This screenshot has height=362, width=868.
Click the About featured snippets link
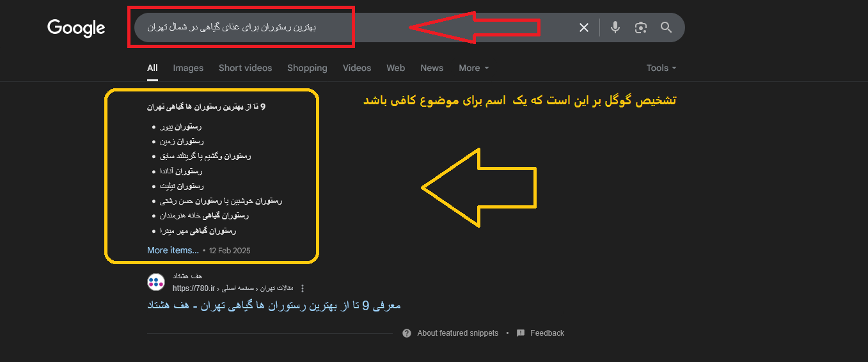(457, 333)
